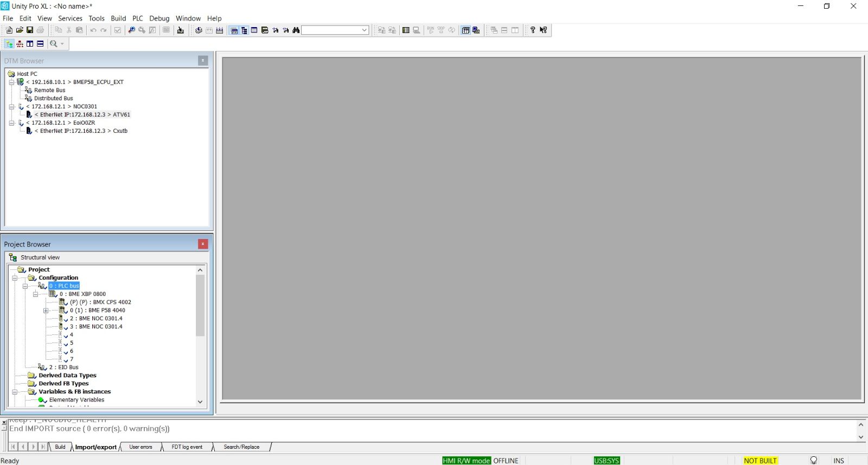Click the Tile horizontally icon
This screenshot has height=465, width=868.
(504, 30)
